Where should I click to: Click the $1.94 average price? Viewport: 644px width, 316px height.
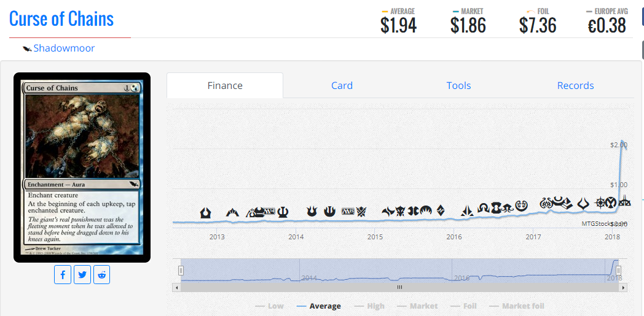(398, 25)
